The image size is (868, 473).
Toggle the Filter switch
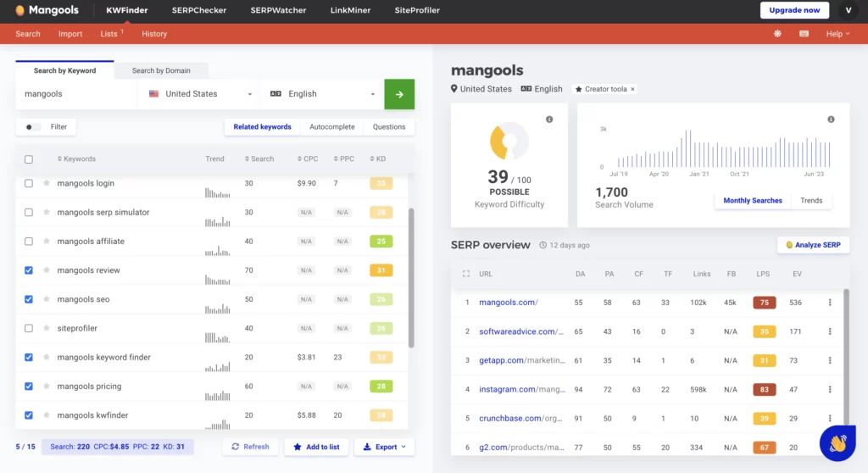point(33,127)
